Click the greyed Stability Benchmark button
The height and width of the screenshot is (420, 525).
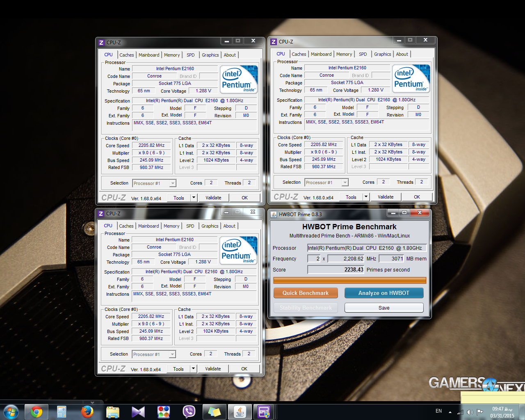point(306,308)
